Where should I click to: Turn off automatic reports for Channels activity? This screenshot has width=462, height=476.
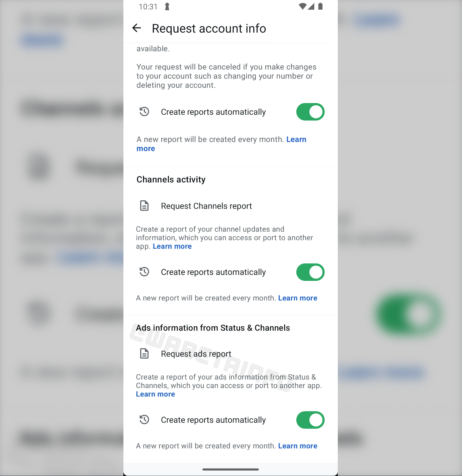(x=310, y=272)
